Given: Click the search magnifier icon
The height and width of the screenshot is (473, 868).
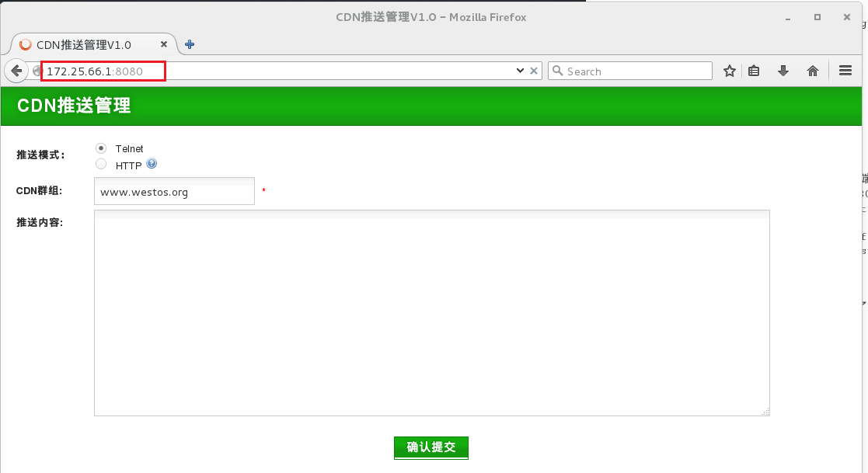Looking at the screenshot, I should click(557, 71).
